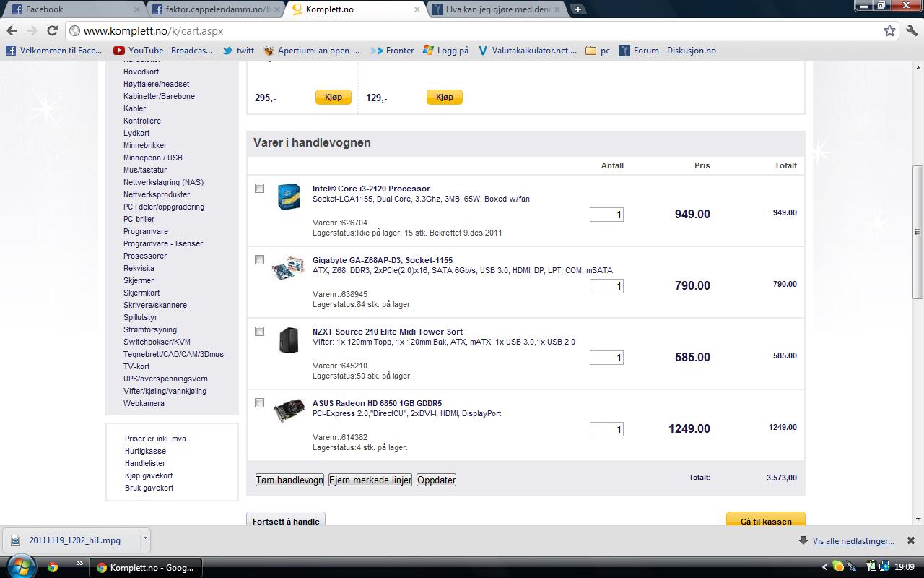Open the Logg på bookmark
Viewport: 924px width, 578px height.
[x=445, y=51]
